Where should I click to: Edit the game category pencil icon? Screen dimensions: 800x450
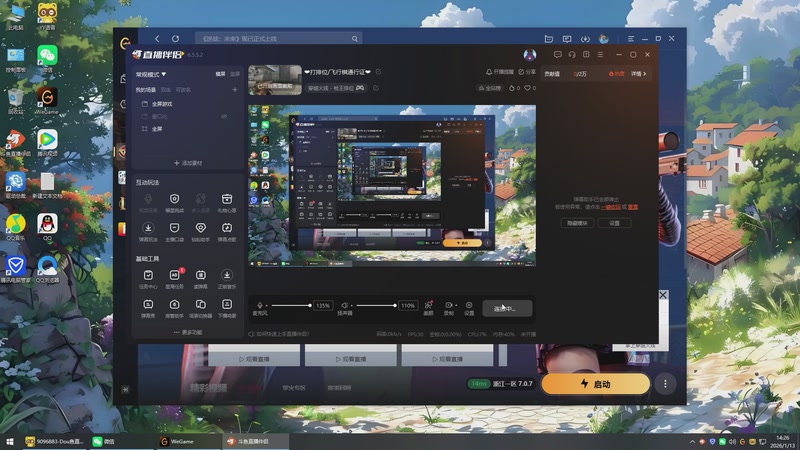click(x=376, y=88)
